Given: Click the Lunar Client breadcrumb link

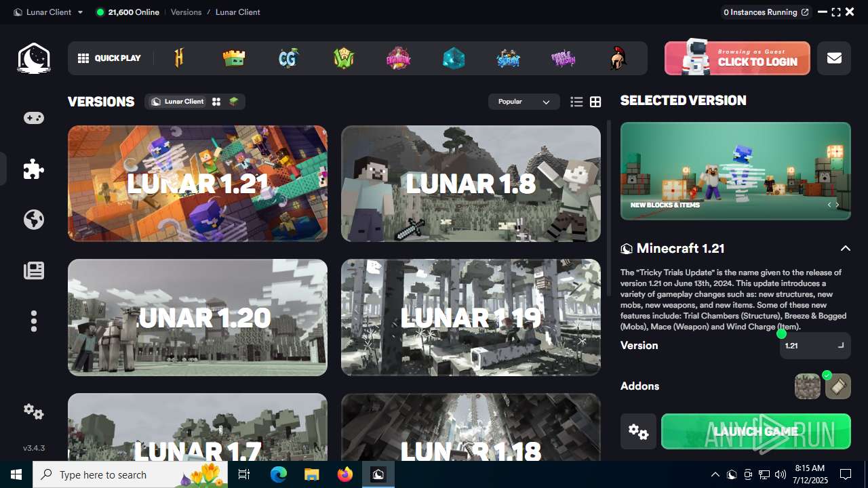Looking at the screenshot, I should [237, 12].
